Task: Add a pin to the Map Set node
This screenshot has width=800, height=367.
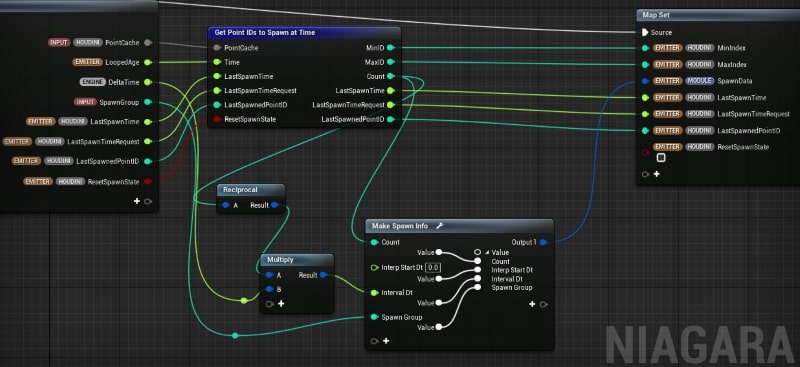Action: [x=657, y=174]
